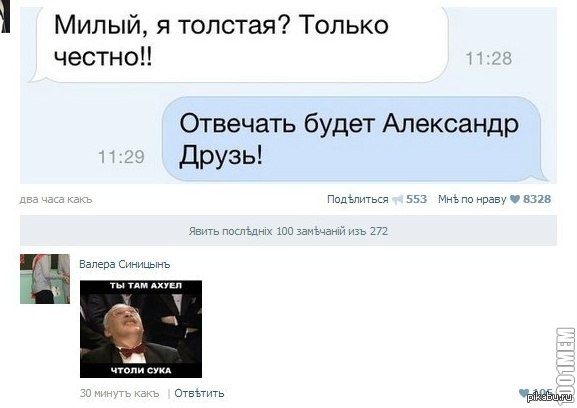Click the heart icon beside 8328
The image size is (577, 408).
(515, 199)
